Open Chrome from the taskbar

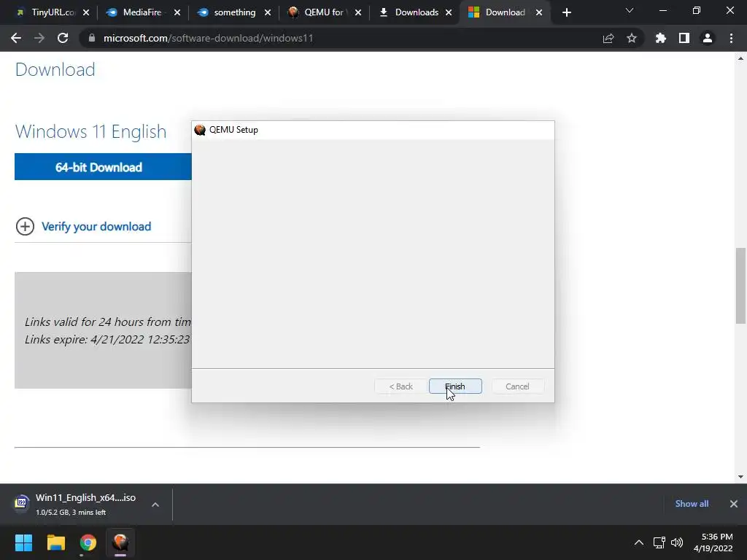88,542
